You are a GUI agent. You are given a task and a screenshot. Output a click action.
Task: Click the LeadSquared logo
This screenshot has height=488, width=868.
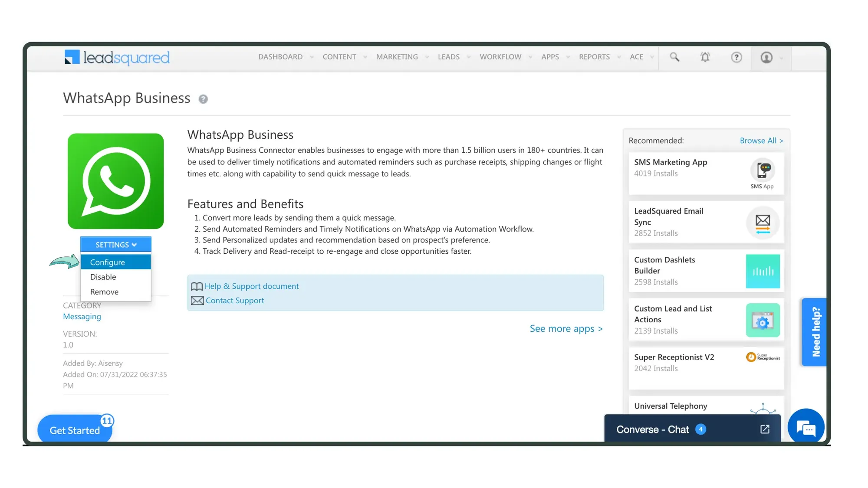click(117, 57)
